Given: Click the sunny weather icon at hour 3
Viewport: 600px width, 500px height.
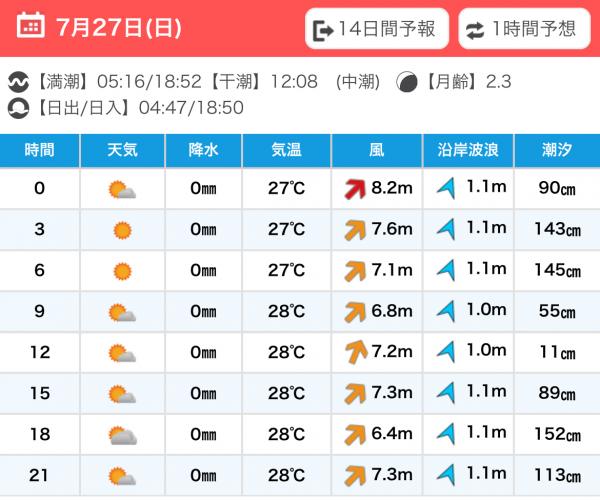Looking at the screenshot, I should [122, 230].
